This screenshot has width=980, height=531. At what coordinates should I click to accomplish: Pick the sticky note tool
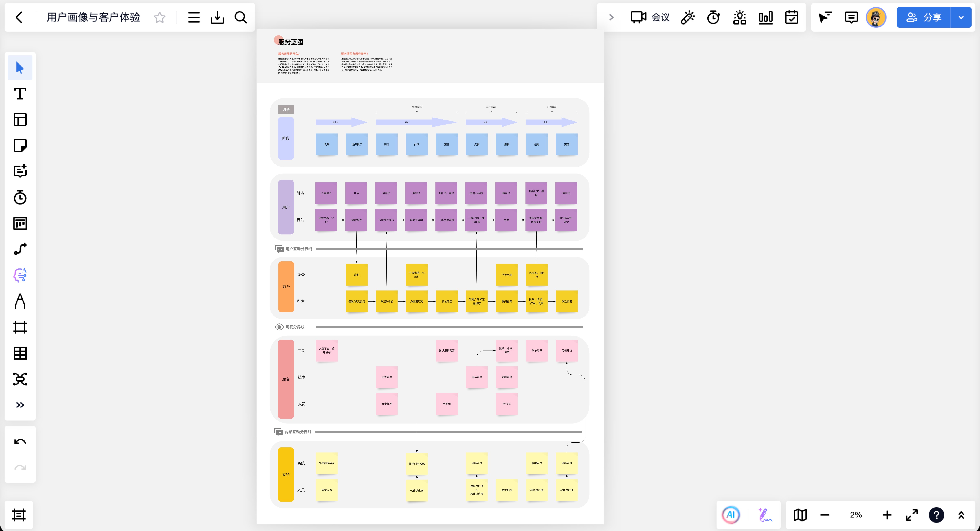(x=20, y=145)
